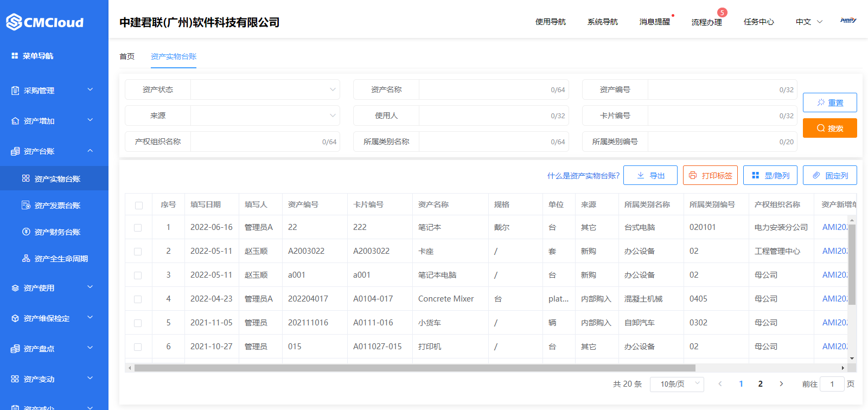868x410 pixels.
Task: Go to page 2 in pagination
Action: (761, 383)
